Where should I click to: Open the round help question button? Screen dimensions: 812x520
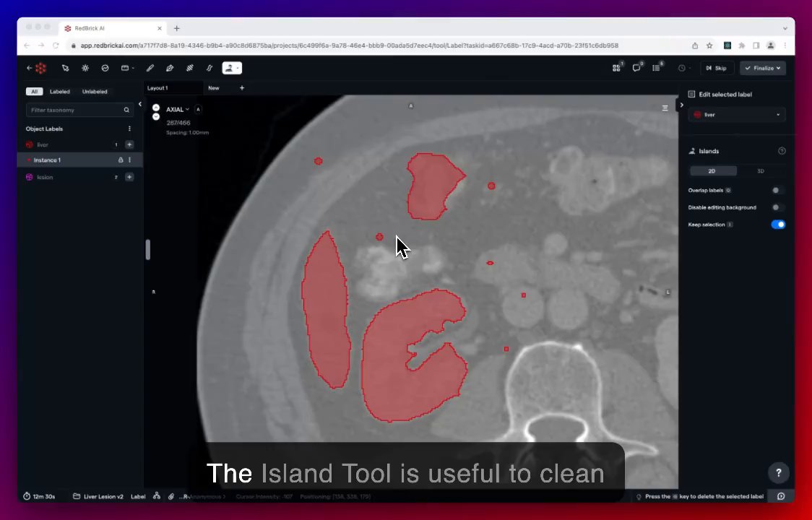778,472
